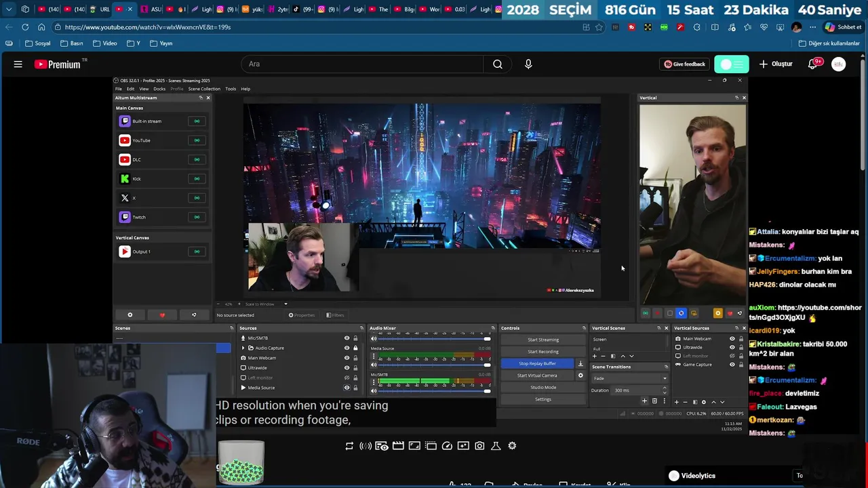
Task: Open the OBS Docks menu
Action: 159,89
